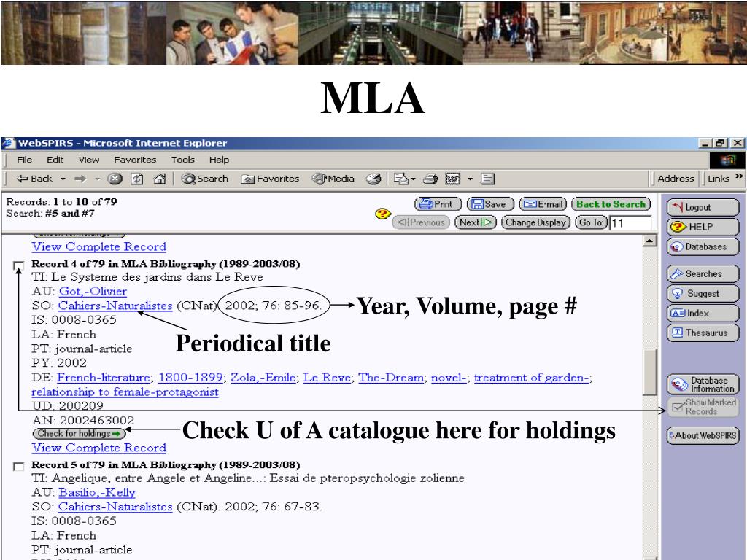Viewport: 747px width, 560px height.
Task: Open the Help menu
Action: click(x=219, y=160)
